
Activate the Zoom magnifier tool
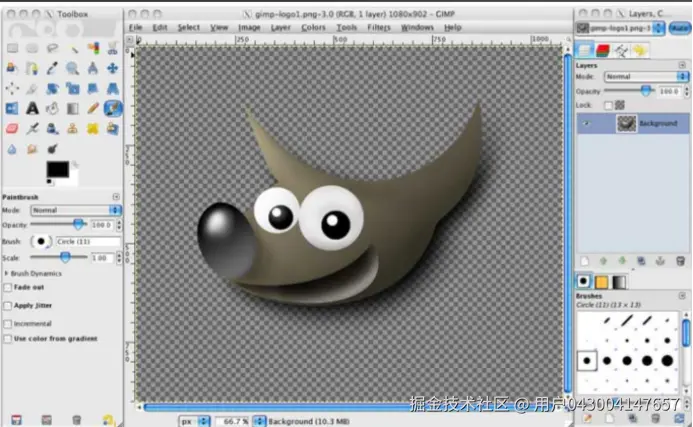click(x=72, y=68)
